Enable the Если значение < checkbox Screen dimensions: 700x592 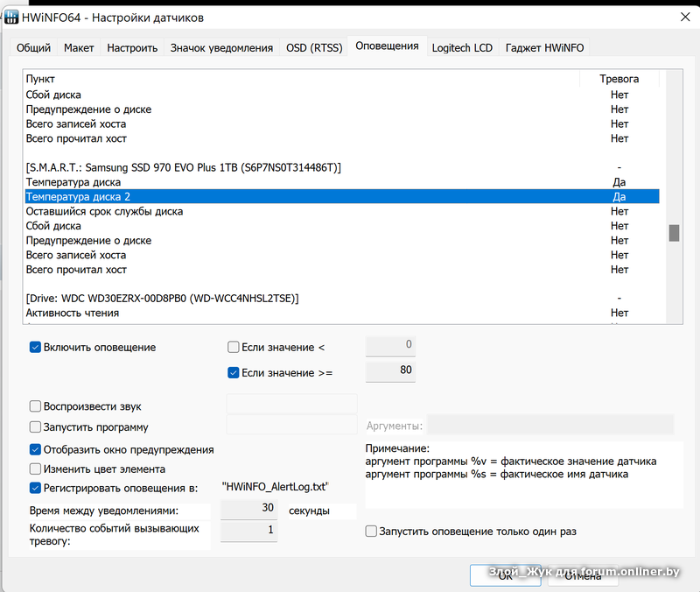coord(234,348)
